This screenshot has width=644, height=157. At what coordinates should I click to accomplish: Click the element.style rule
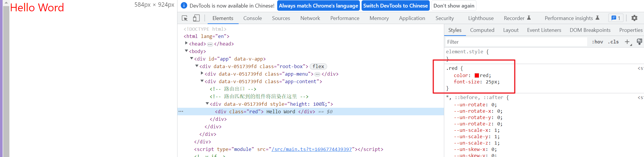pyautogui.click(x=467, y=52)
